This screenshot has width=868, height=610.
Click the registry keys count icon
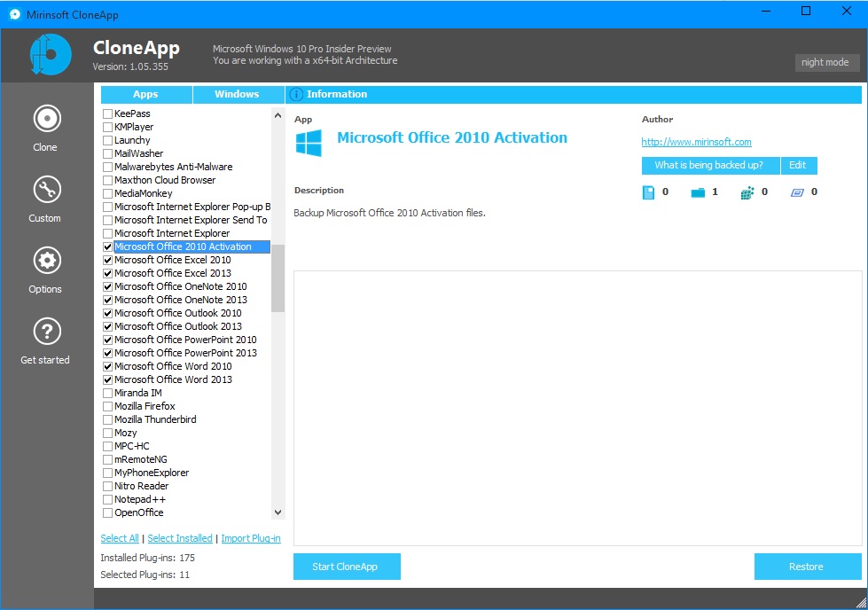[747, 192]
